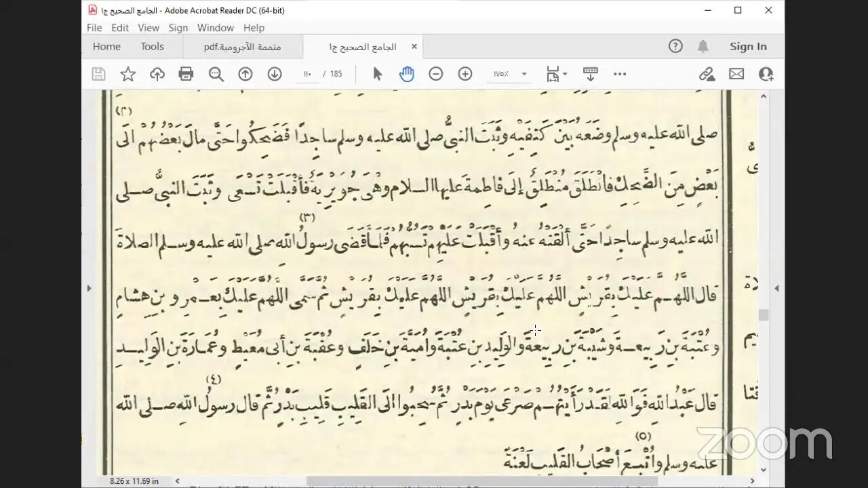Click the total page count 185 text
This screenshot has height=488, width=868.
click(x=336, y=74)
